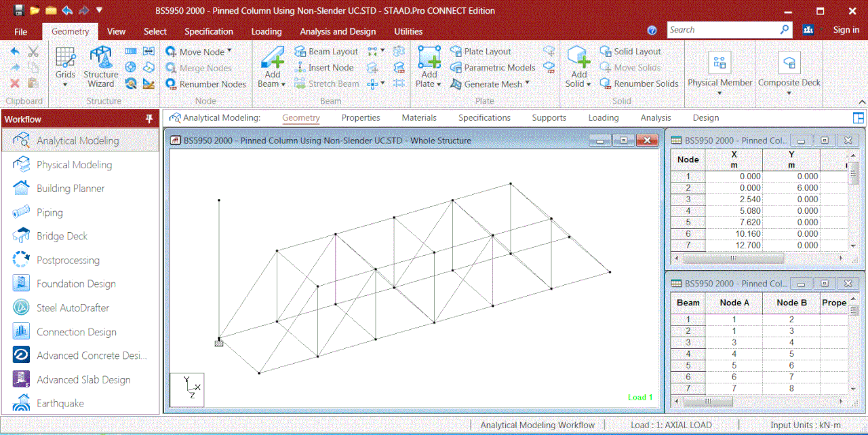Viewport: 868px width, 435px height.
Task: Select the Physical Modeling workflow
Action: pos(81,165)
